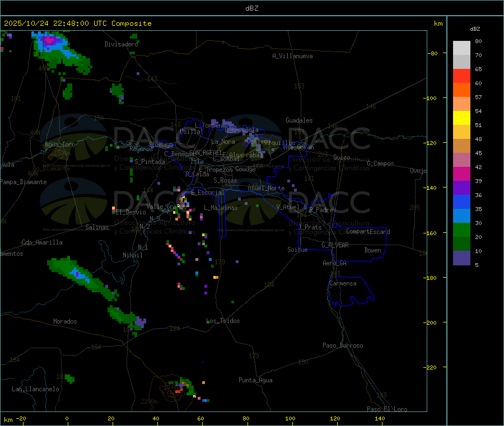Click the Nihuil place label
The width and height of the screenshot is (504, 426).
click(x=133, y=255)
